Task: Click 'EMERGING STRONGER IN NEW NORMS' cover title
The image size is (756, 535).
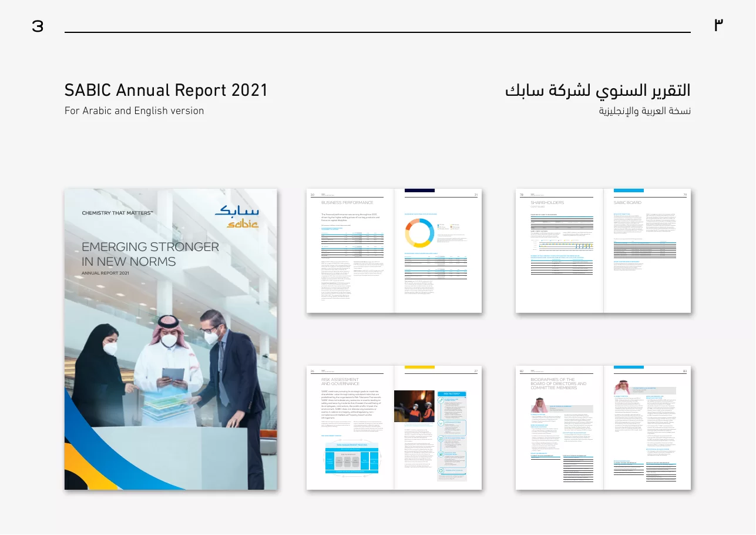Action: (150, 254)
